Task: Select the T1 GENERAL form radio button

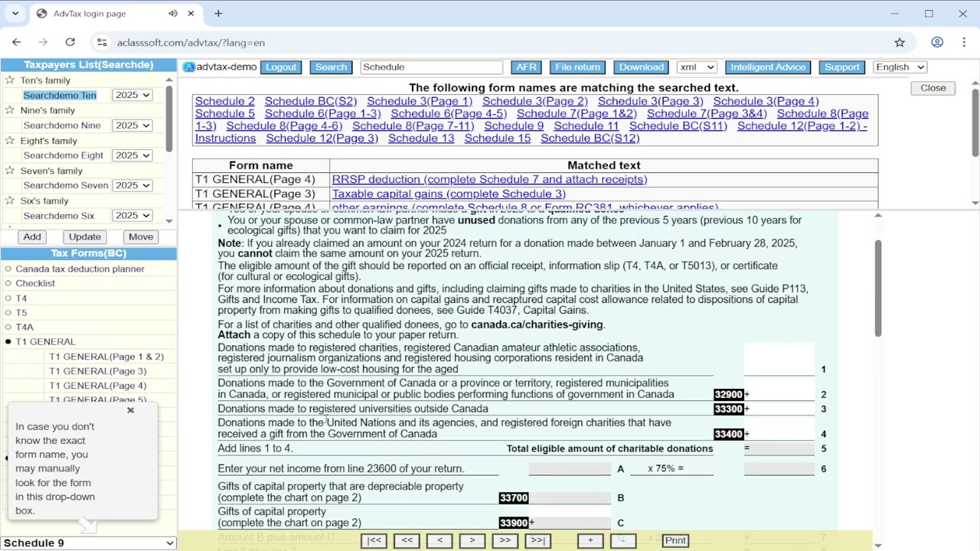Action: 8,342
